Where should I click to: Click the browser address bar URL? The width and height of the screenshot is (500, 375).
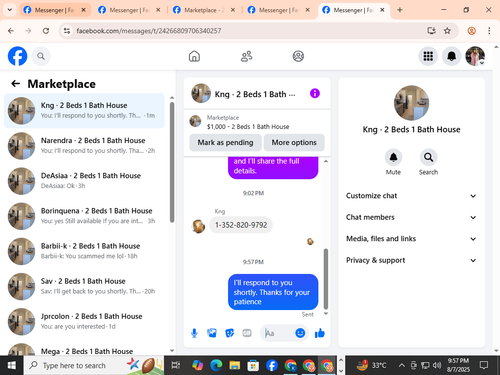[149, 31]
